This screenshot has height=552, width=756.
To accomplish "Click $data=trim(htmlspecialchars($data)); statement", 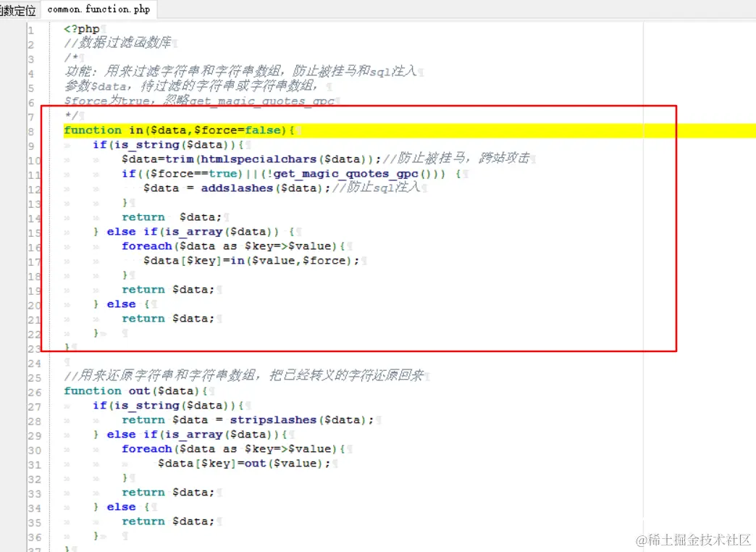I will click(x=251, y=159).
